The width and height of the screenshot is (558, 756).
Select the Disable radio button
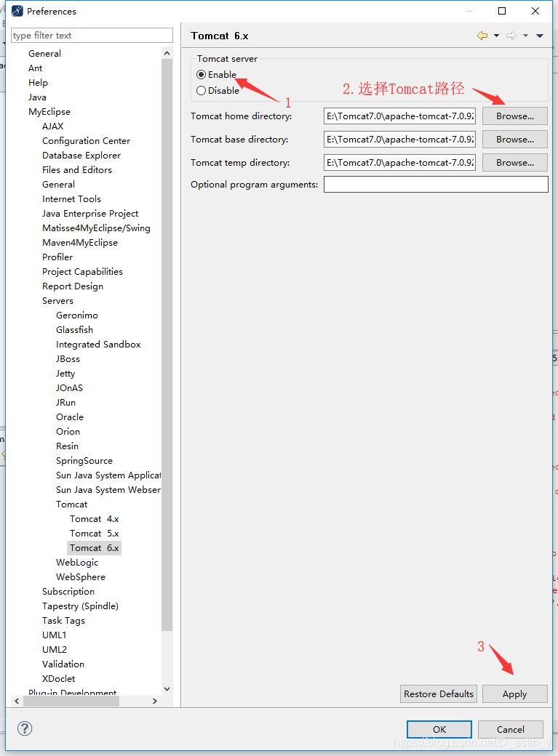[x=202, y=91]
